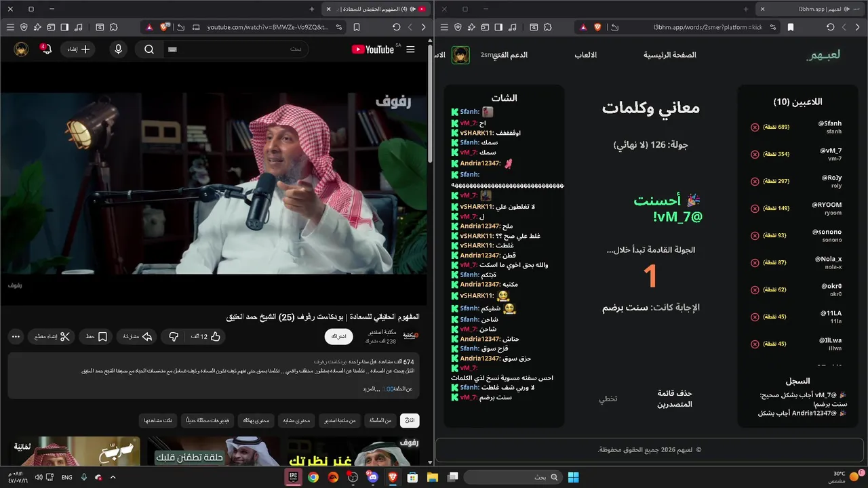Reload the l3bhm.app window
Screen dimensions: 868x488
tap(830, 27)
